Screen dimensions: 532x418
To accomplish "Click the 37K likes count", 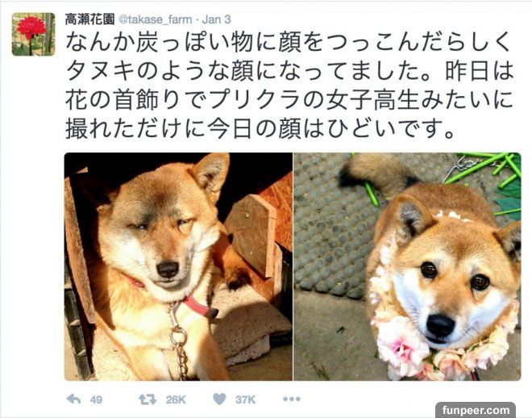I will pyautogui.click(x=245, y=399).
